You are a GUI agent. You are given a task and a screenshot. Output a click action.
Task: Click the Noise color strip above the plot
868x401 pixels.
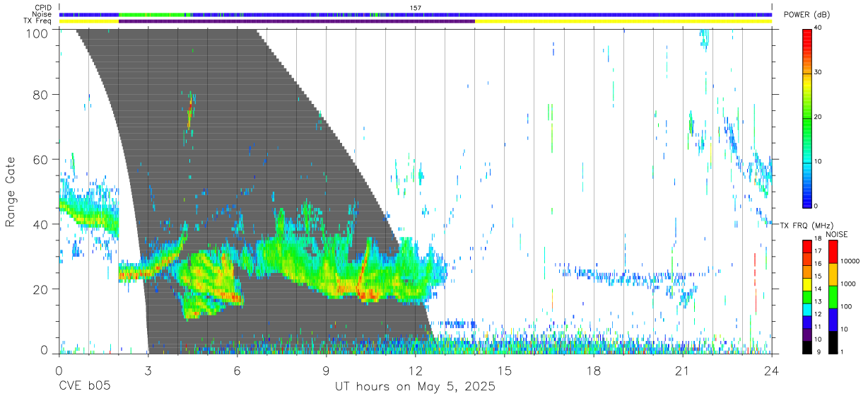(415, 14)
